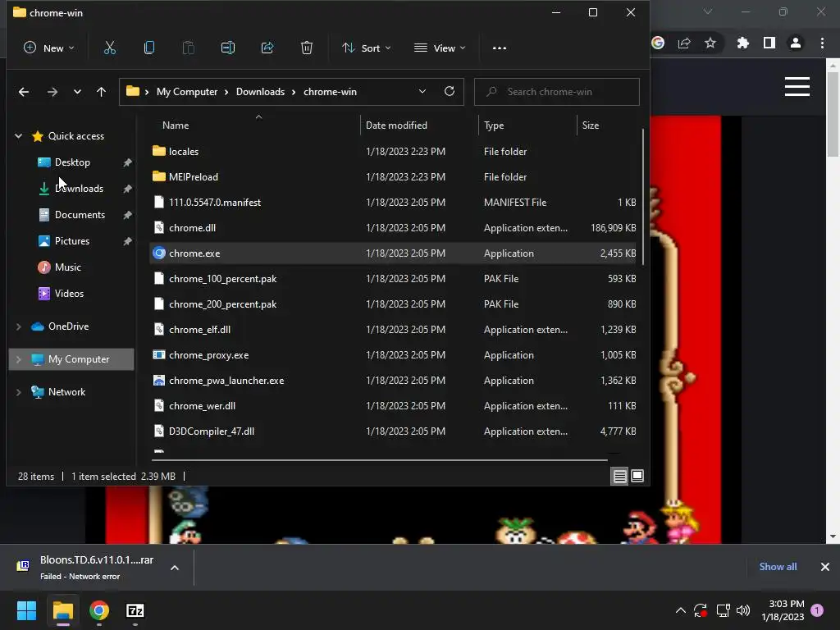The width and height of the screenshot is (840, 630).
Task: Open volume control in system tray
Action: point(743,610)
